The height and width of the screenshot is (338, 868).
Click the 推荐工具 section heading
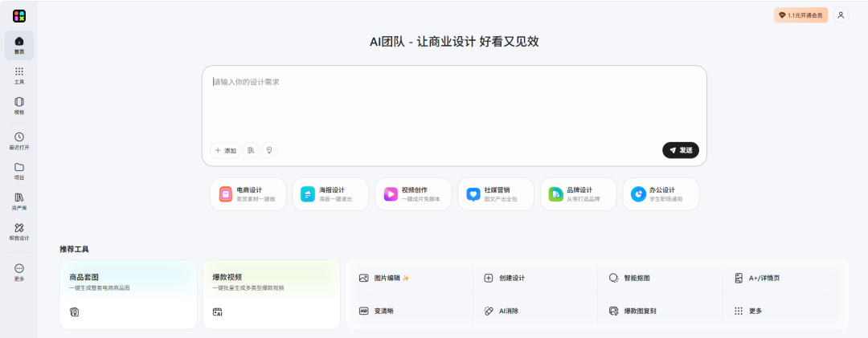tap(74, 249)
